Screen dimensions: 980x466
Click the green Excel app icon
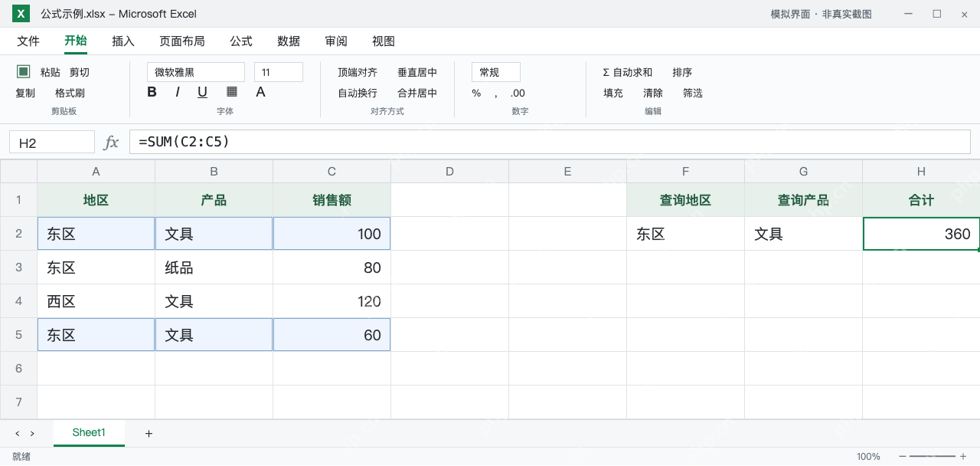[x=21, y=13]
